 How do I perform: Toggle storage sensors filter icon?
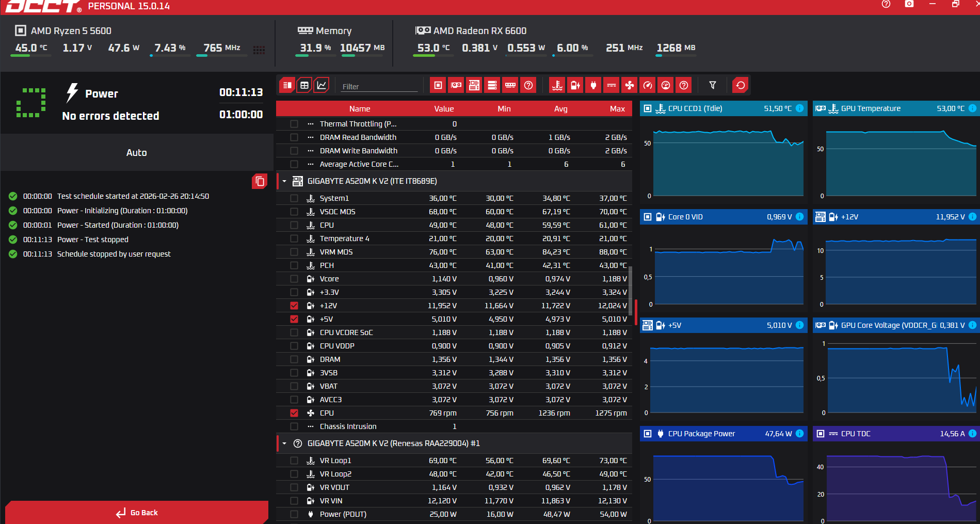(492, 85)
